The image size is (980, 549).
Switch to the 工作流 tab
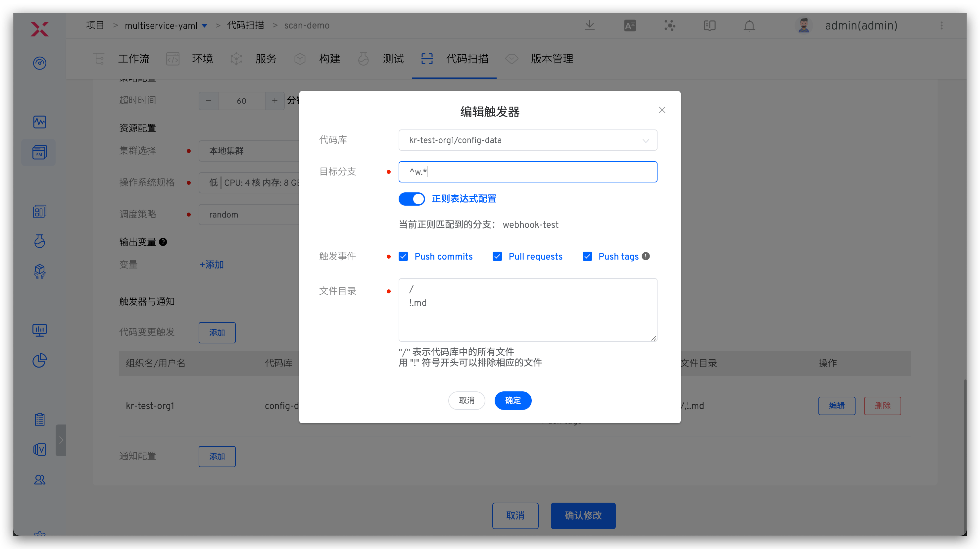tap(133, 59)
